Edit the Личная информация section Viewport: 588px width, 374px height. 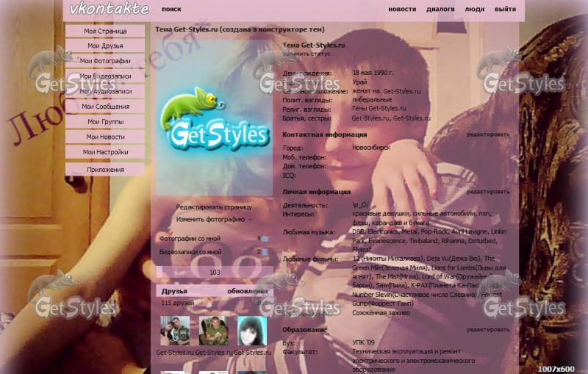coord(488,192)
